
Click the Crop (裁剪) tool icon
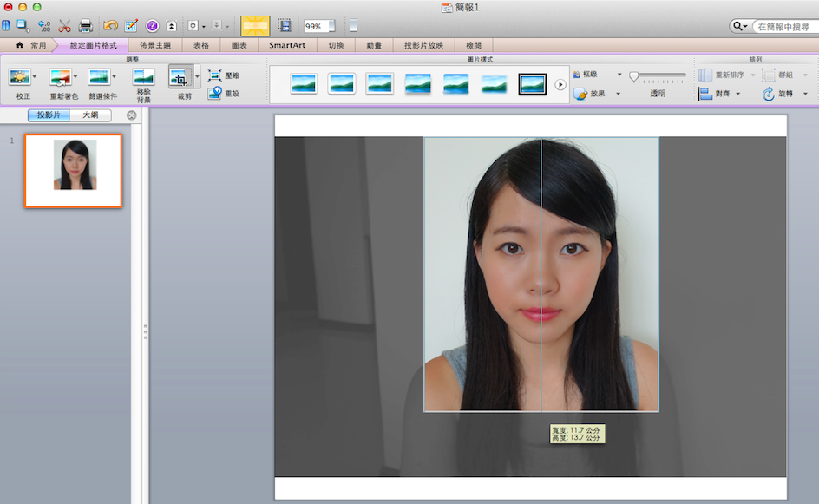180,78
